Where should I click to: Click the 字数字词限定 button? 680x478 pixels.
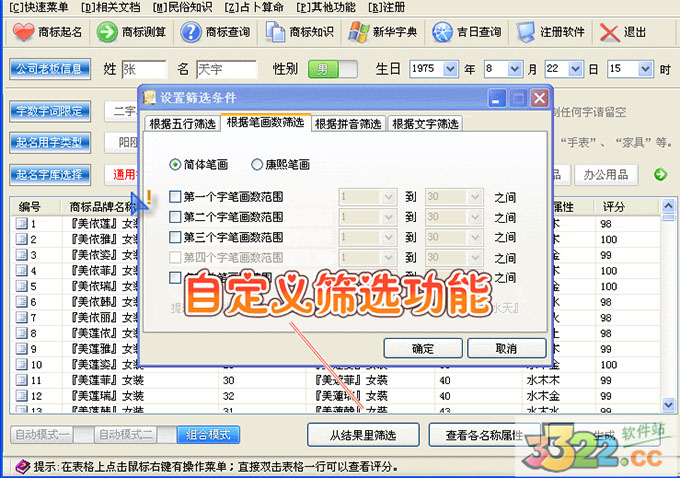point(50,111)
